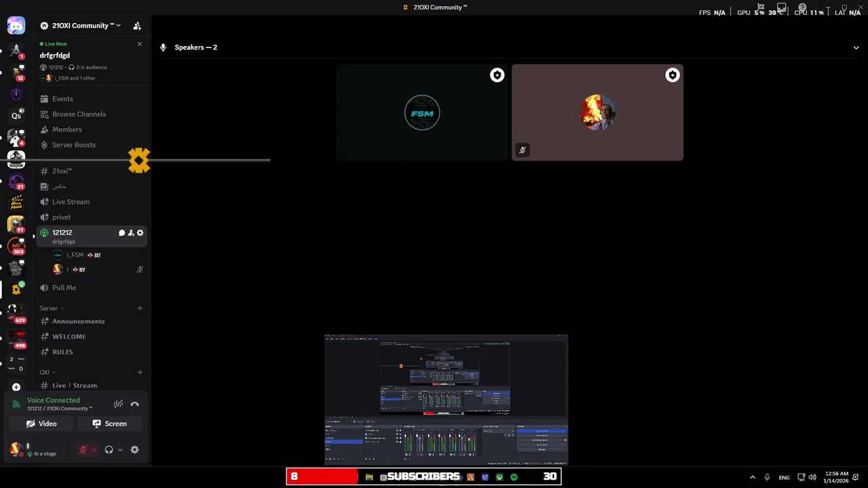Invite people to server icon in header
The image size is (868, 488).
(x=137, y=26)
